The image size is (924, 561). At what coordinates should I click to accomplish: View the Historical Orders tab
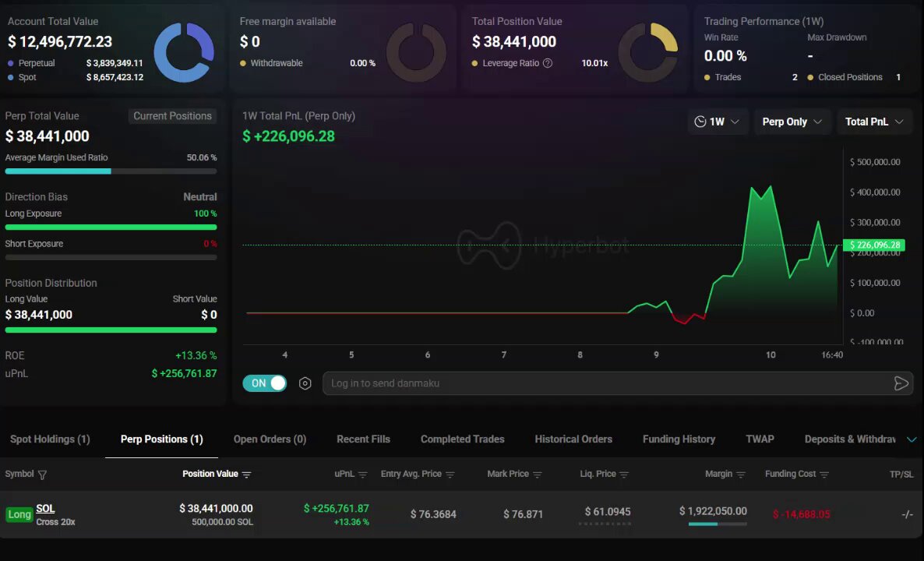point(573,439)
